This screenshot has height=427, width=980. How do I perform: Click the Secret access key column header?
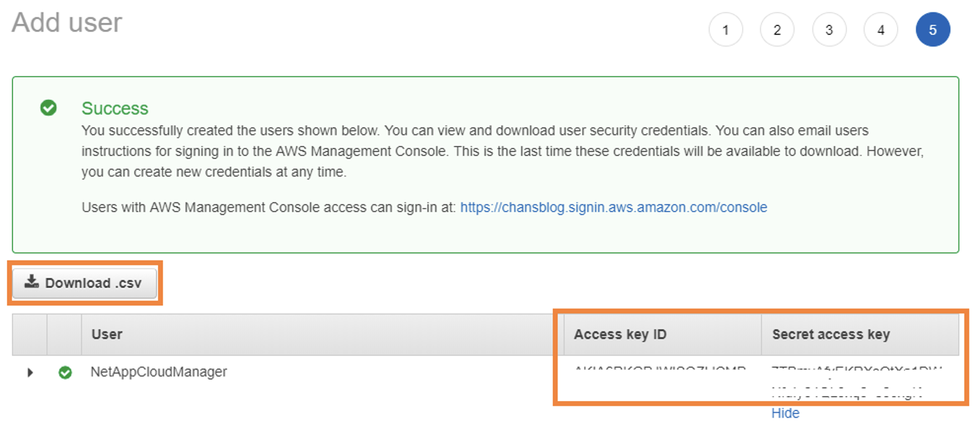[x=831, y=334]
